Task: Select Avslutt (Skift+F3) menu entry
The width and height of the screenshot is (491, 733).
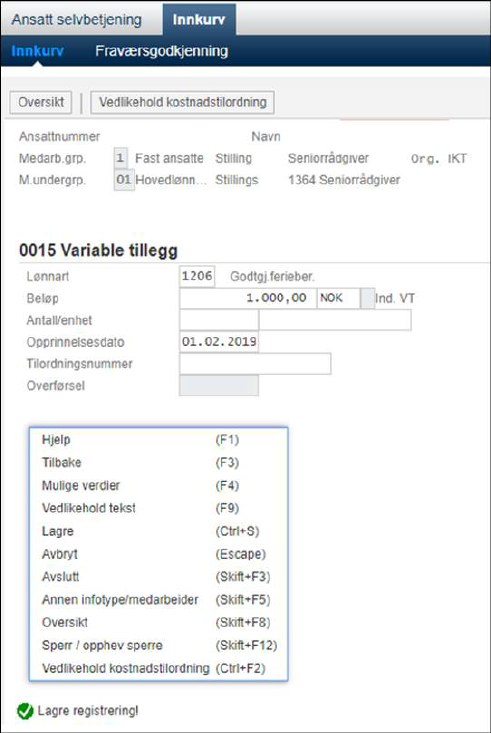Action: (x=159, y=576)
